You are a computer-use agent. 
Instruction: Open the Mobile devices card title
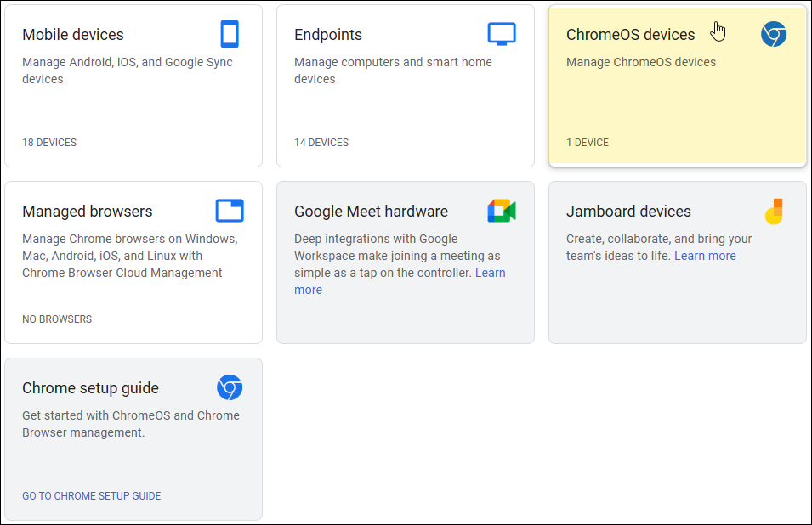pyautogui.click(x=73, y=35)
